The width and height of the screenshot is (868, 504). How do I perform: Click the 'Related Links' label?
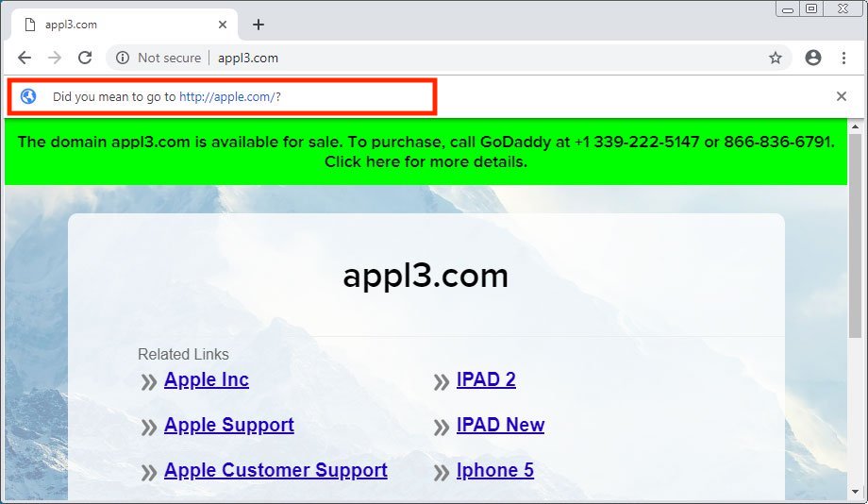183,355
